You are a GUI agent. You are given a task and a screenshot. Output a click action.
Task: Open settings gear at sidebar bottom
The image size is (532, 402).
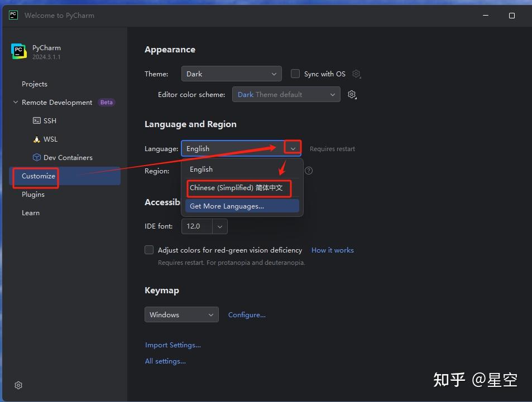(18, 385)
